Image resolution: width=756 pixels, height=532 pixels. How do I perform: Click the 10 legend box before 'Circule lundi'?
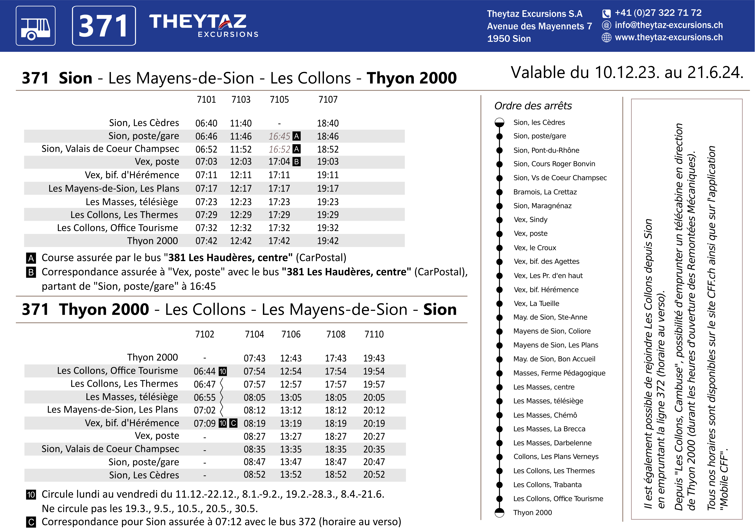31,495
